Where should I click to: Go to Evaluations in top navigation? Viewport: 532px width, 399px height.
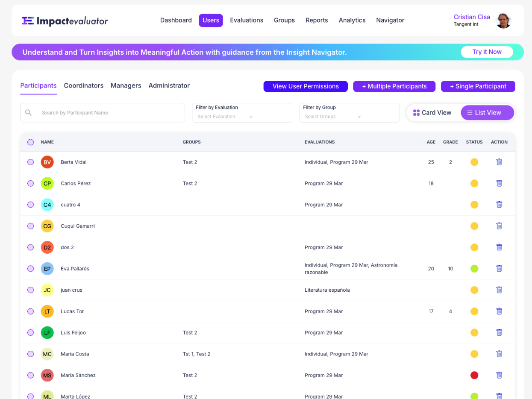246,20
